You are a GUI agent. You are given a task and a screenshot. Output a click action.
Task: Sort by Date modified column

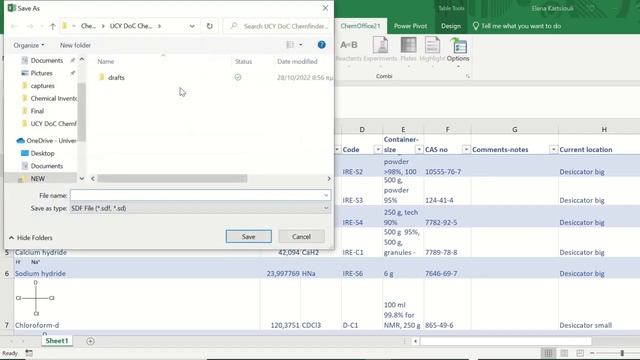point(297,62)
